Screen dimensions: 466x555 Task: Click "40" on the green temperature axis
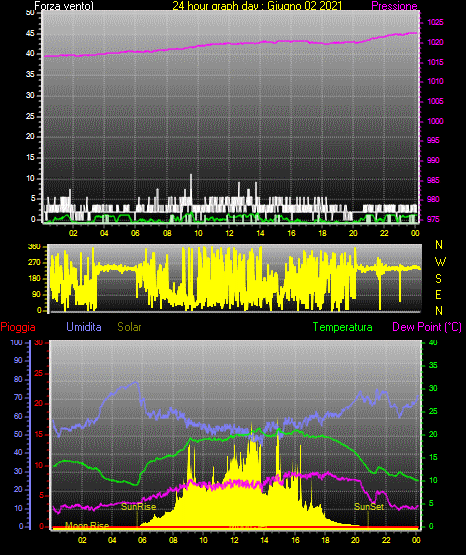433,343
